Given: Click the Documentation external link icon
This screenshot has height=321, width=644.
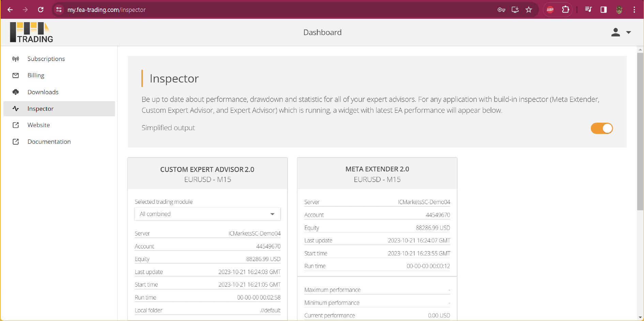Looking at the screenshot, I should click(x=16, y=142).
